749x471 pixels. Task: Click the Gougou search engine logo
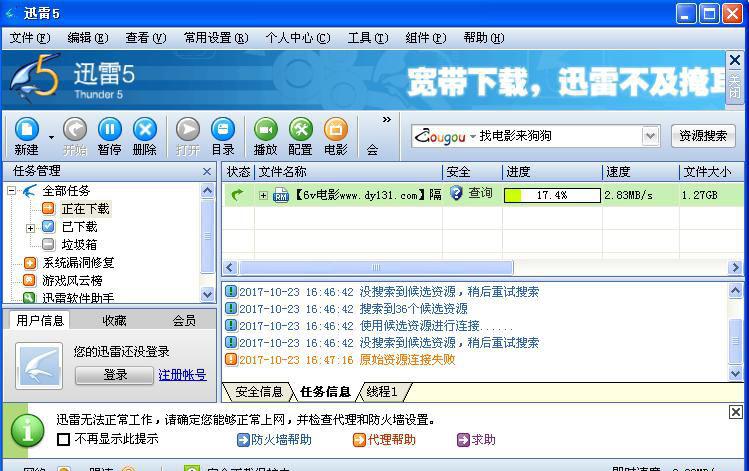[440, 137]
